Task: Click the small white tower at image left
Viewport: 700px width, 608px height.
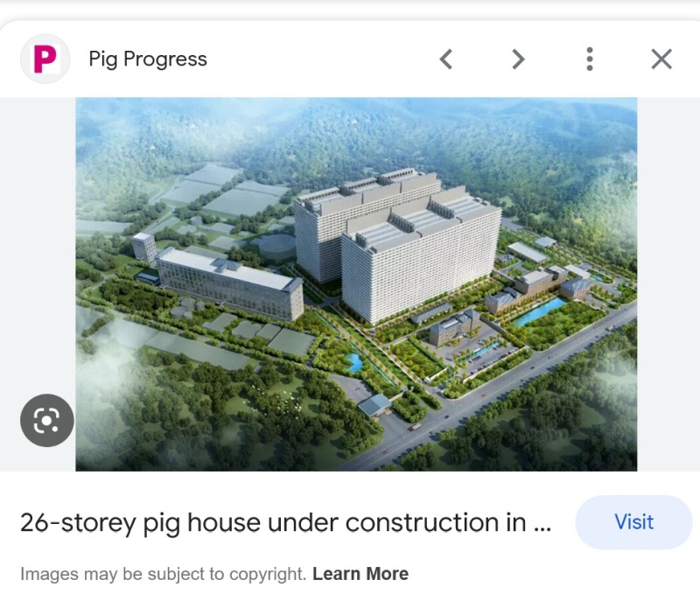Action: [x=143, y=246]
